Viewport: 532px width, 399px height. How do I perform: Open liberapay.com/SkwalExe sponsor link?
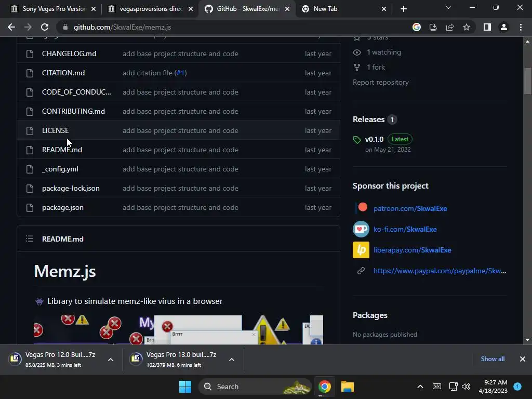click(x=412, y=250)
